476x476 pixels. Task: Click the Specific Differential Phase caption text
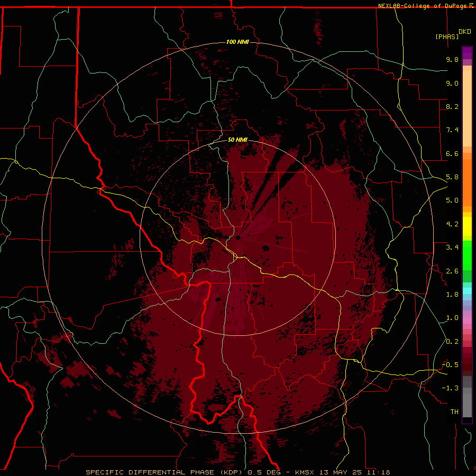click(237, 472)
